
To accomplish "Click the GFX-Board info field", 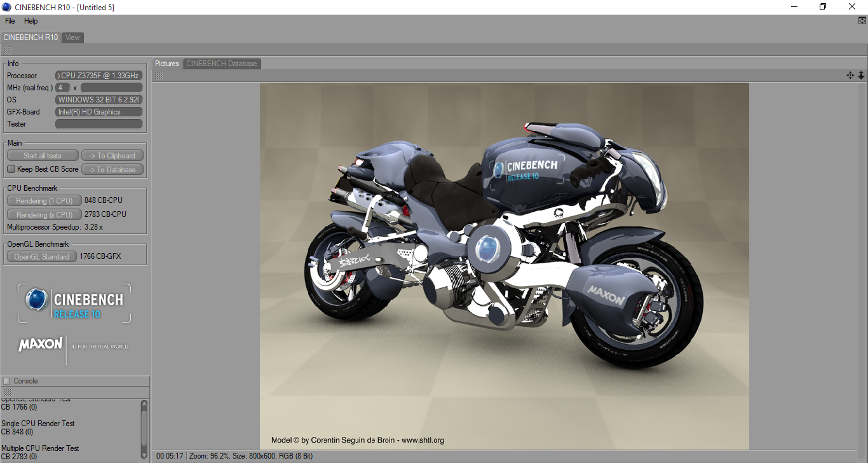I will 99,112.
